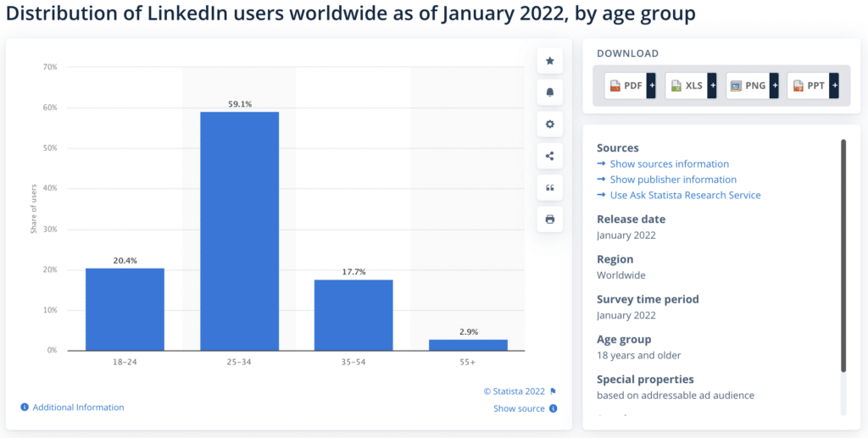The width and height of the screenshot is (868, 438).
Task: Click flag icon next to Statista 2022
Action: [x=553, y=391]
